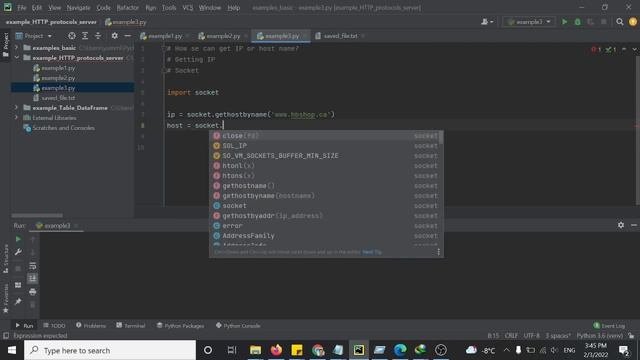Open Project panel settings gear

(x=115, y=36)
